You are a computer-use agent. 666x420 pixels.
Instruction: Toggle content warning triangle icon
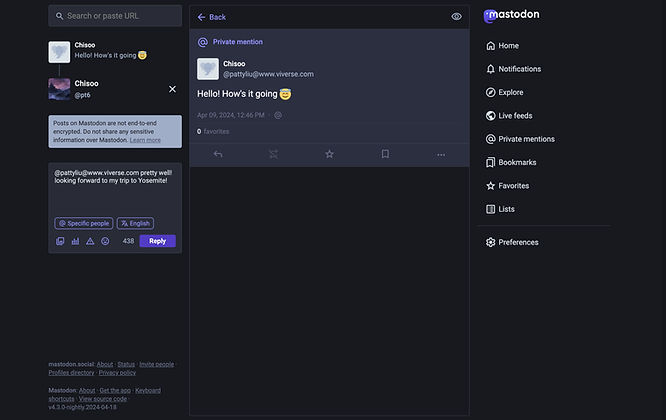90,241
